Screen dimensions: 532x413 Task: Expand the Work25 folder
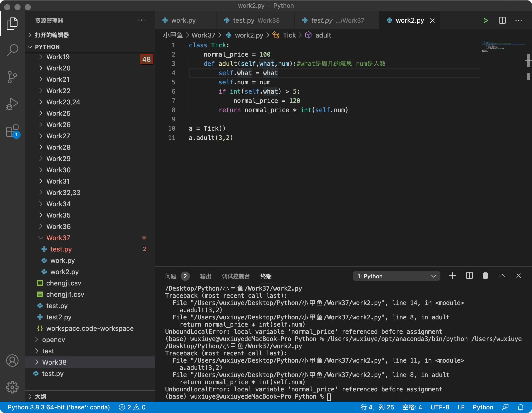click(90, 113)
